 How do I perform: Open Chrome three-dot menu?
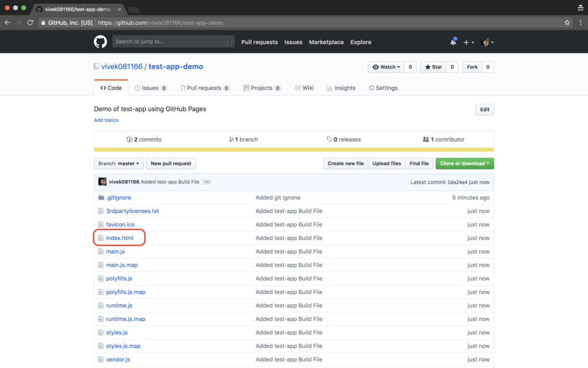(581, 22)
